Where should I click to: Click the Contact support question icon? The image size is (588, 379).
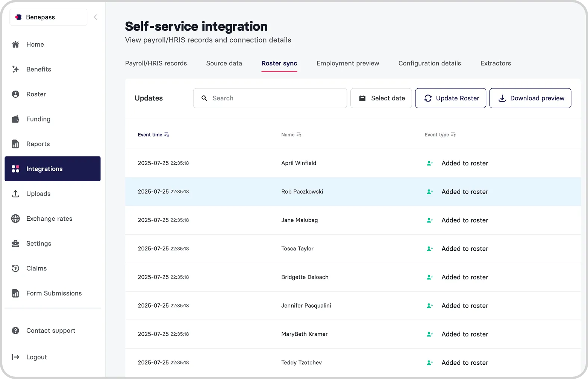(15, 330)
